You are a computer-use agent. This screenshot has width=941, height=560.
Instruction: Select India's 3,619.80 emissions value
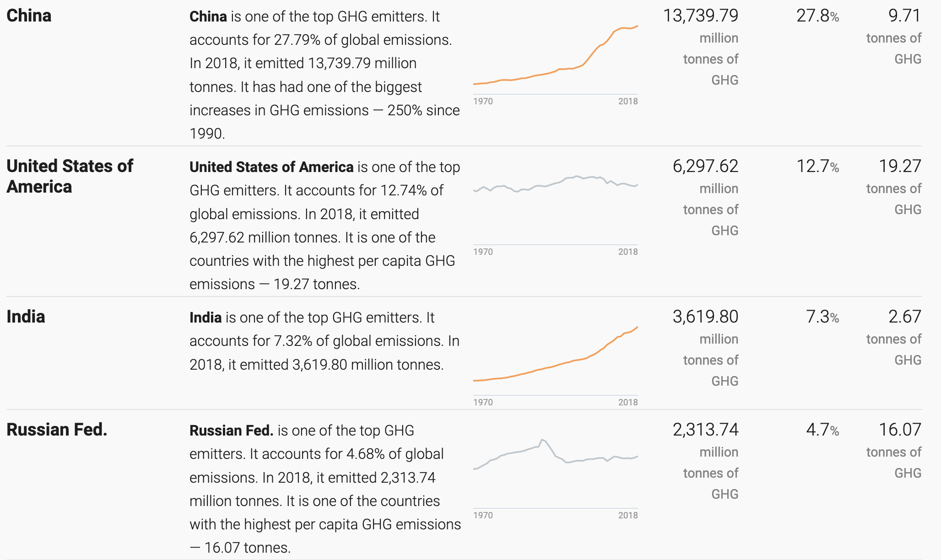tap(705, 317)
